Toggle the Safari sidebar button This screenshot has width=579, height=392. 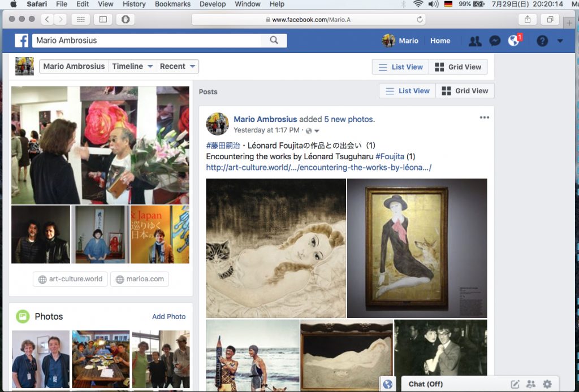click(103, 20)
